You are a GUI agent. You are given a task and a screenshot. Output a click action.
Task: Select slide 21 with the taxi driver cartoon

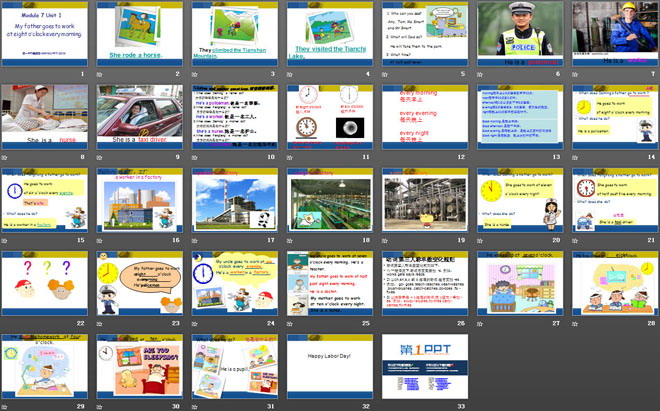click(x=615, y=200)
